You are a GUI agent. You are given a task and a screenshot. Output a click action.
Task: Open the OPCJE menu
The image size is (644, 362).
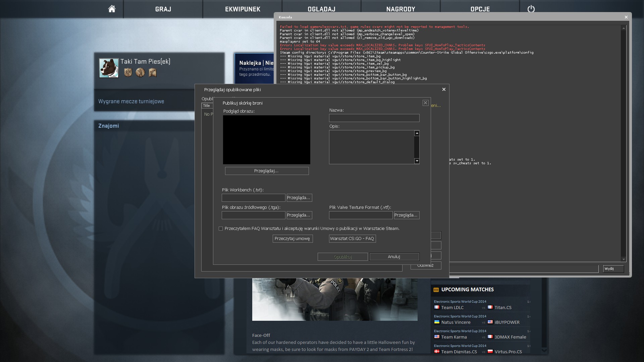tap(480, 9)
